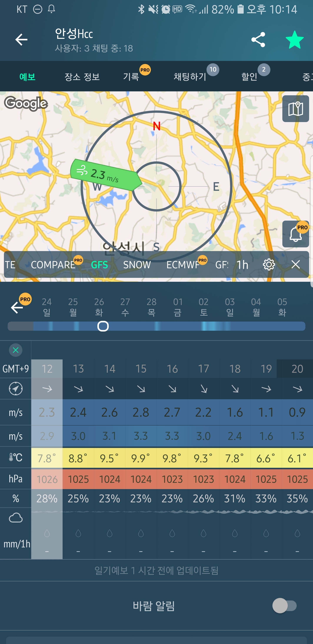The height and width of the screenshot is (644, 313).
Task: Open forecast settings gear icon
Action: (x=269, y=265)
